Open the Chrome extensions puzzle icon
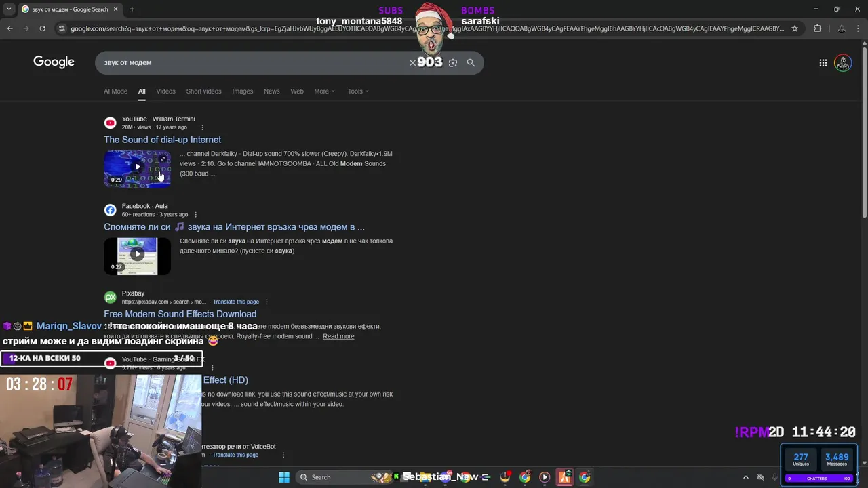This screenshot has height=488, width=868. 817,28
